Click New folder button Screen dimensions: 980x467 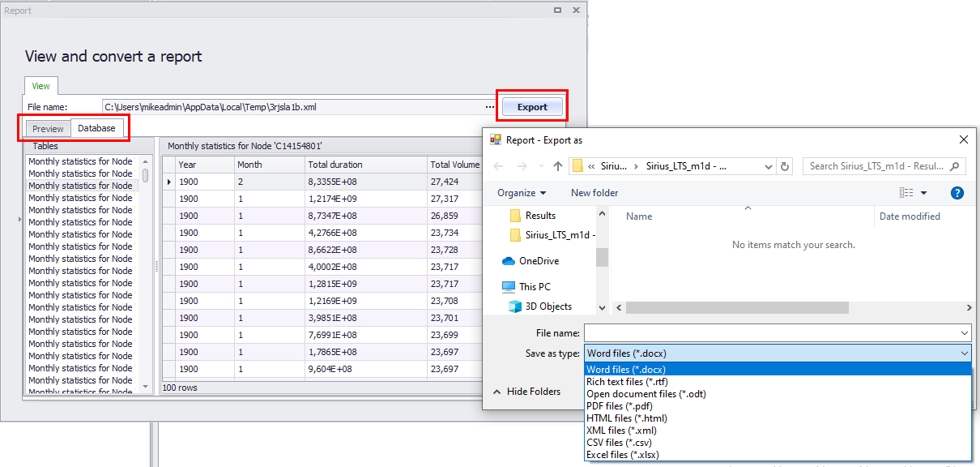click(594, 193)
